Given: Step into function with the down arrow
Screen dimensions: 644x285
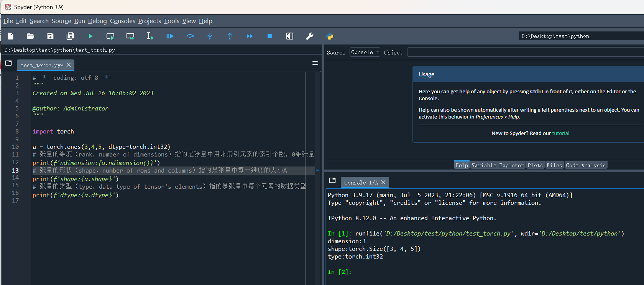Looking at the screenshot, I should point(210,36).
